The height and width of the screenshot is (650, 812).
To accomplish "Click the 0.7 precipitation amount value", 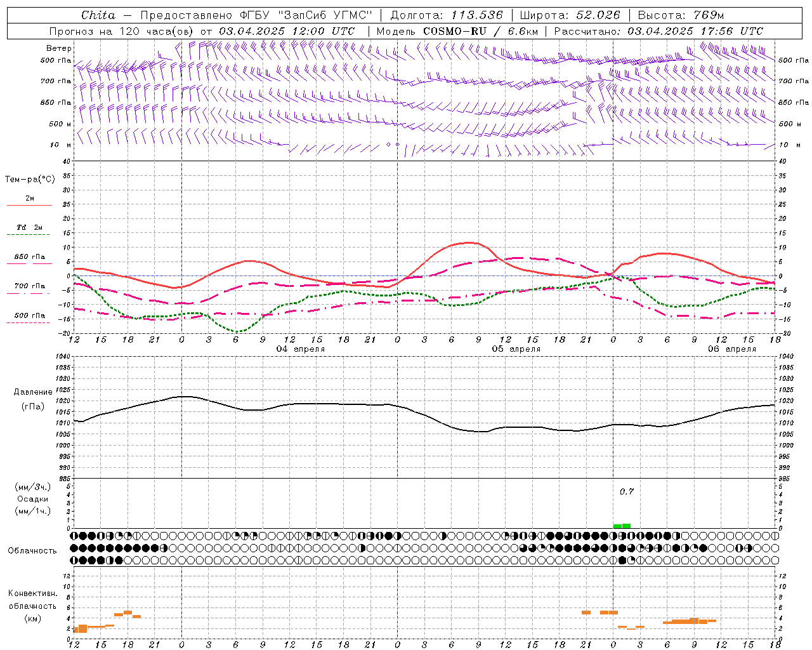I will click(x=627, y=492).
